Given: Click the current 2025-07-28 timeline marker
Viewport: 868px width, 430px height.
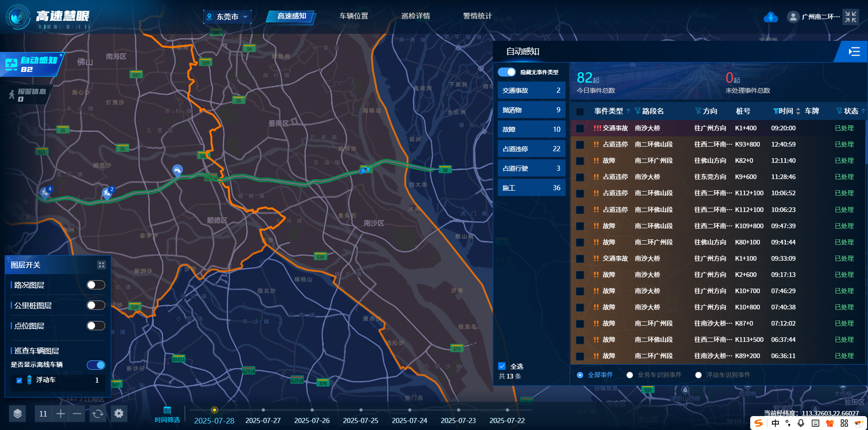Looking at the screenshot, I should click(x=214, y=410).
